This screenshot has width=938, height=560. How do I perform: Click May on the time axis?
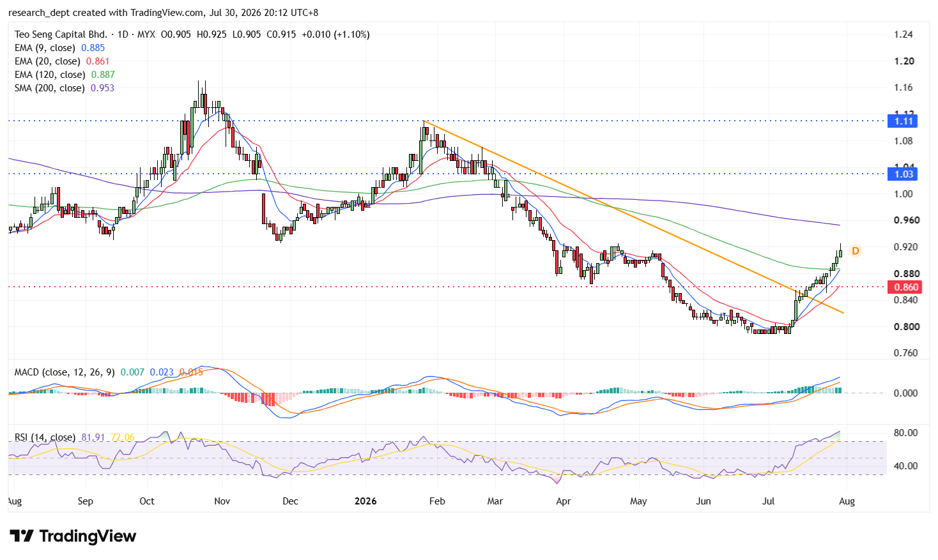(x=638, y=501)
